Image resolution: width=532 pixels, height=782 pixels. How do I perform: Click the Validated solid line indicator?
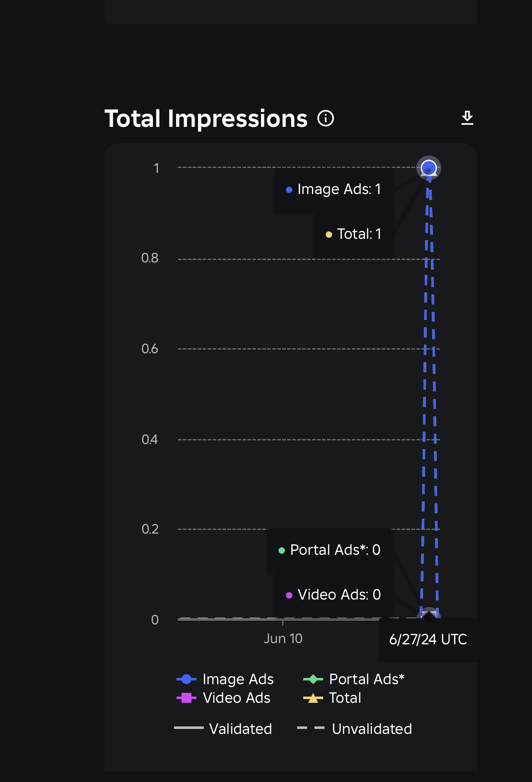click(x=189, y=729)
